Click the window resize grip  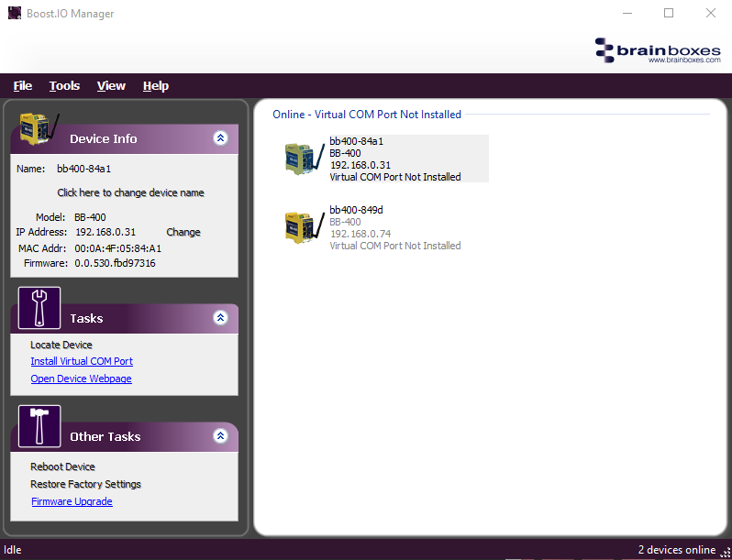(x=725, y=553)
